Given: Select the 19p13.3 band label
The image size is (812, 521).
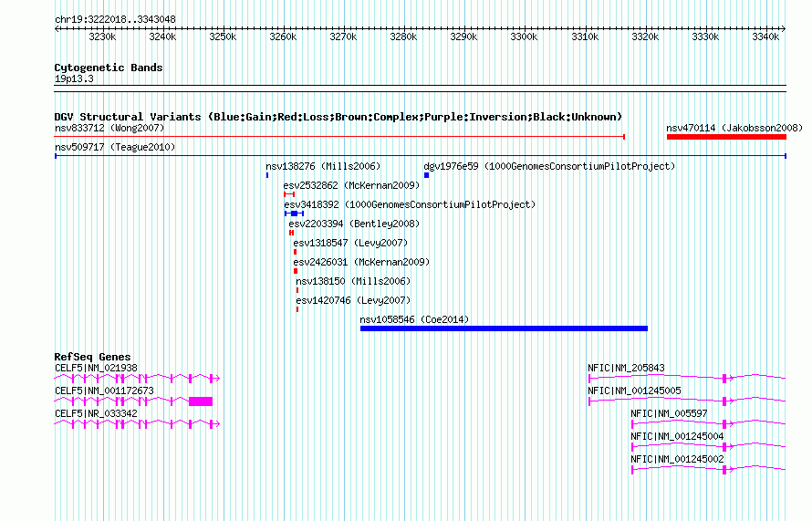Looking at the screenshot, I should coord(74,78).
